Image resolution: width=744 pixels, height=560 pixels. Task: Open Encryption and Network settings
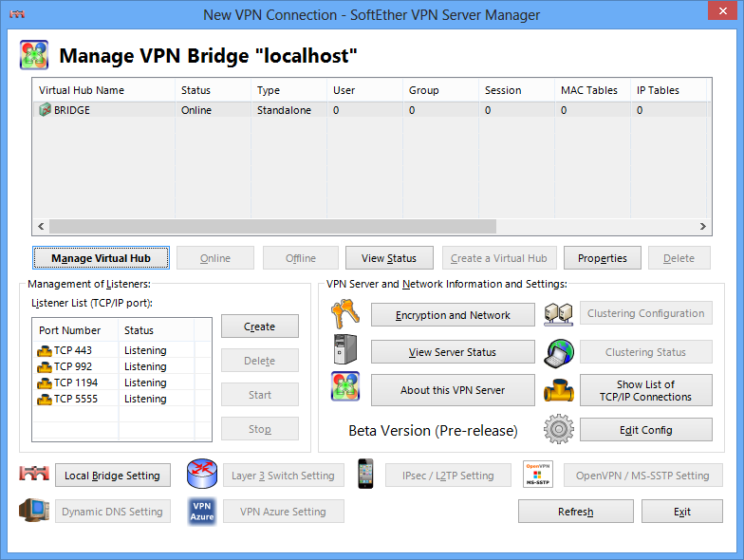click(x=453, y=315)
